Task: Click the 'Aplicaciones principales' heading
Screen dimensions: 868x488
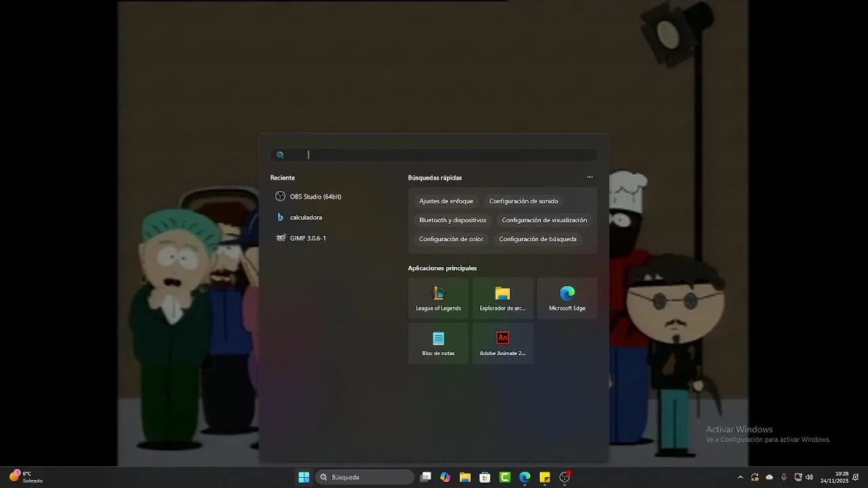Action: 442,268
